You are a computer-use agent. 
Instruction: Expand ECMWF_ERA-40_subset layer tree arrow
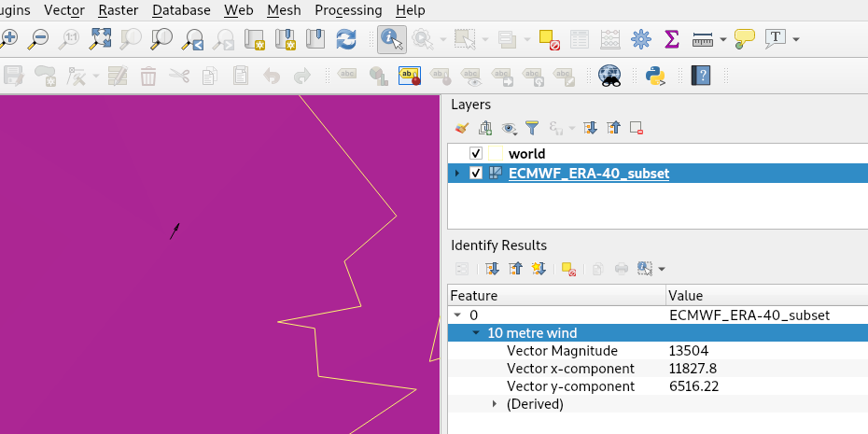pyautogui.click(x=457, y=174)
